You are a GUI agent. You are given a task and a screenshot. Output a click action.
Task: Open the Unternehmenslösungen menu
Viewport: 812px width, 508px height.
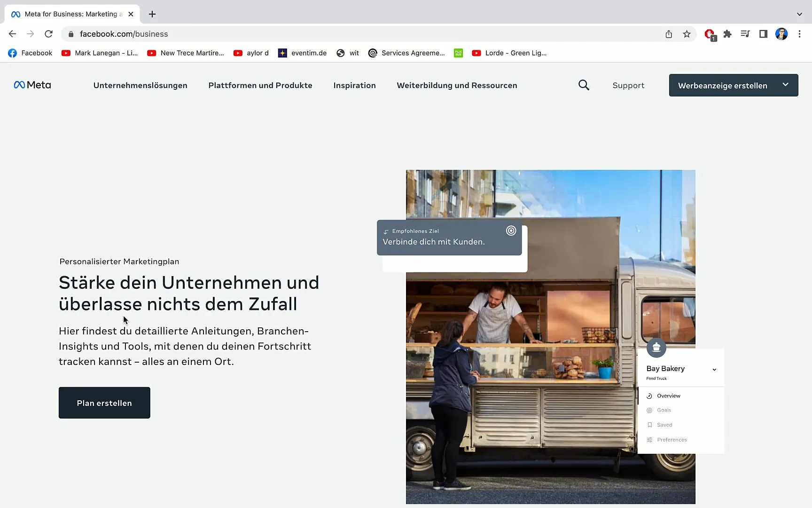[x=141, y=85]
